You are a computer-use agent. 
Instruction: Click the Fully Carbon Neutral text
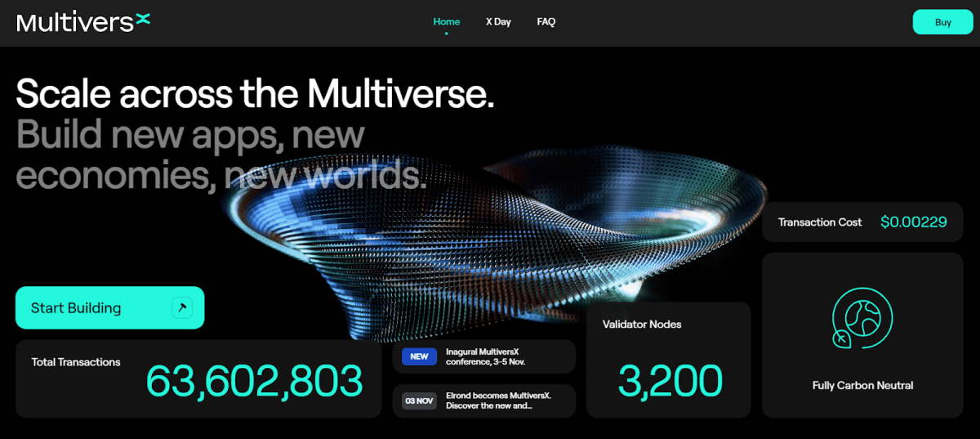tap(862, 385)
